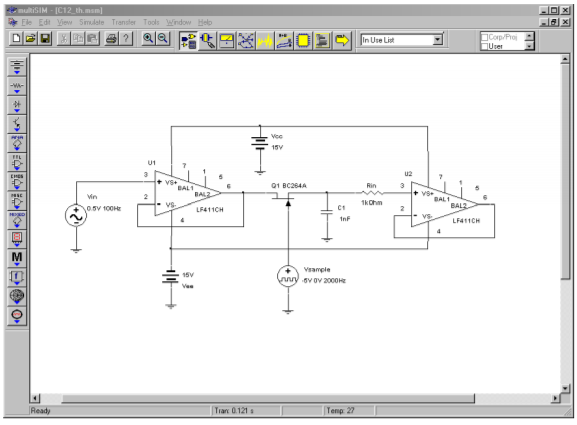Screen dimensions: 577x425
Task: Toggle the User checkbox
Action: point(485,46)
